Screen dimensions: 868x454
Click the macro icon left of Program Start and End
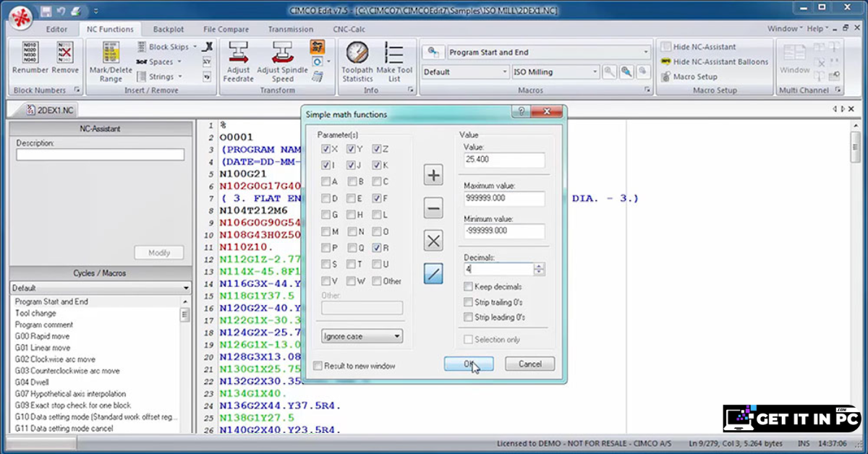[433, 52]
